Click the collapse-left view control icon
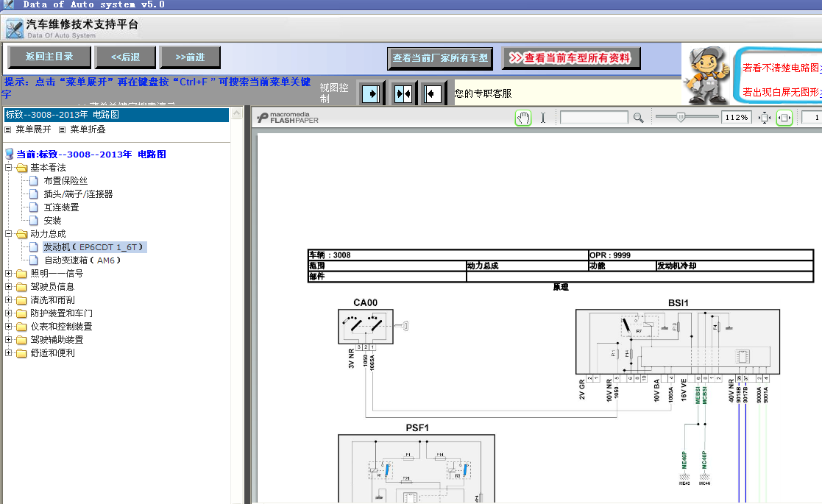Image resolution: width=822 pixels, height=504 pixels. point(433,94)
